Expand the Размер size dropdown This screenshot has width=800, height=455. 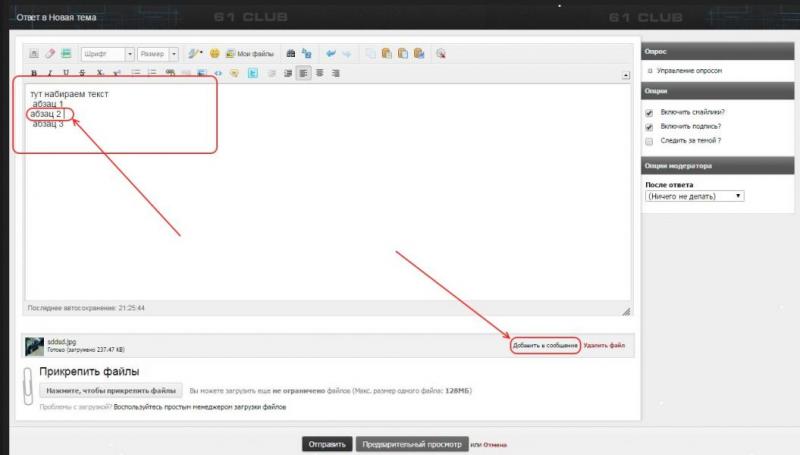[x=159, y=54]
